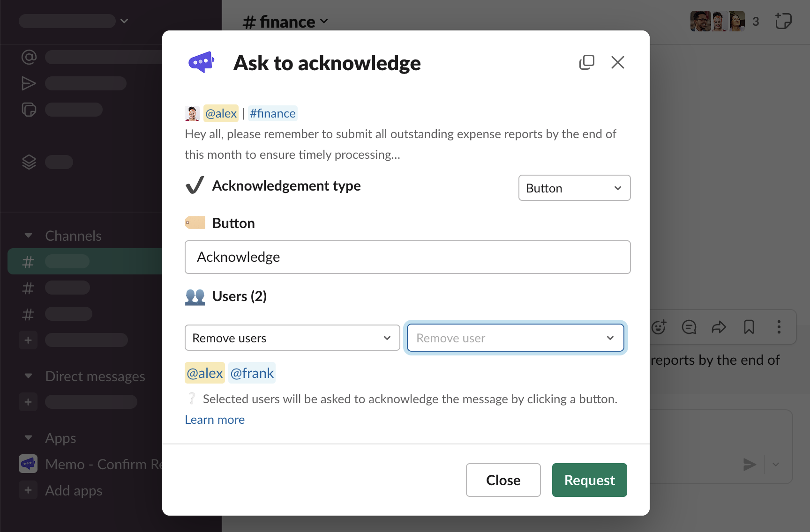Collapse the Direct messages section
Viewport: 810px width, 532px height.
[x=29, y=376]
